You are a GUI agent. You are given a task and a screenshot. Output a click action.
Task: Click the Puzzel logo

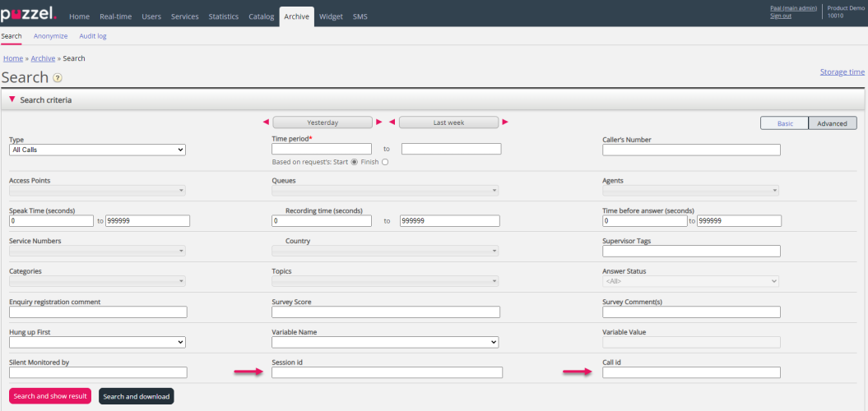pyautogui.click(x=29, y=14)
